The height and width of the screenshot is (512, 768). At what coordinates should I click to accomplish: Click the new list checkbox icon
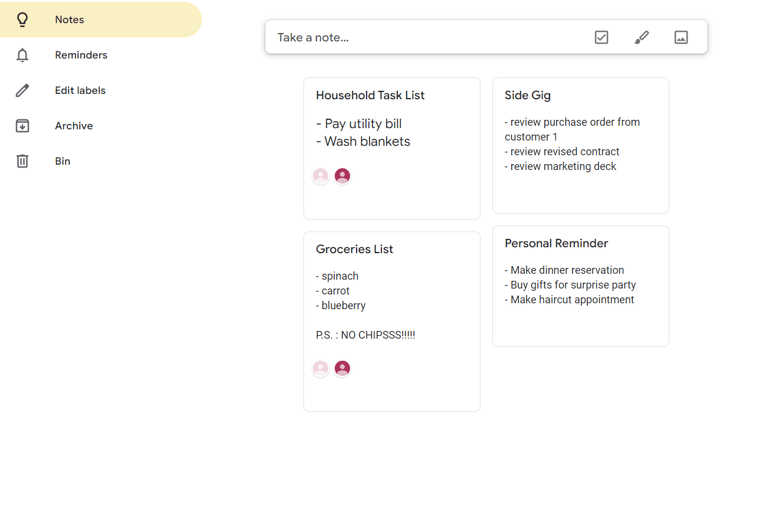601,38
